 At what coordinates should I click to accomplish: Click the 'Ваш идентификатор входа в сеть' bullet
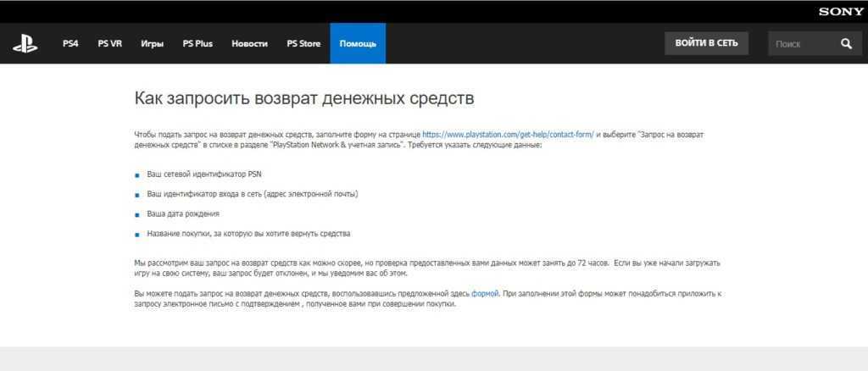(x=253, y=194)
